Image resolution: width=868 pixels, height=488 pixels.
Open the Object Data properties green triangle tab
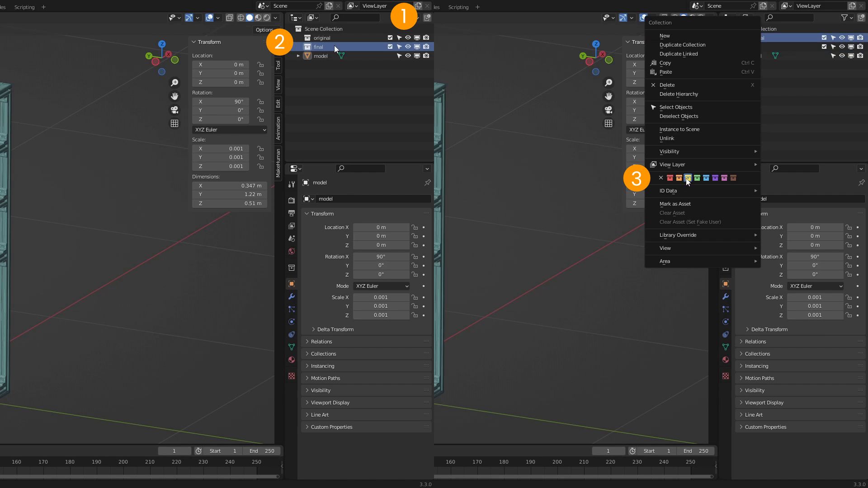[292, 346]
